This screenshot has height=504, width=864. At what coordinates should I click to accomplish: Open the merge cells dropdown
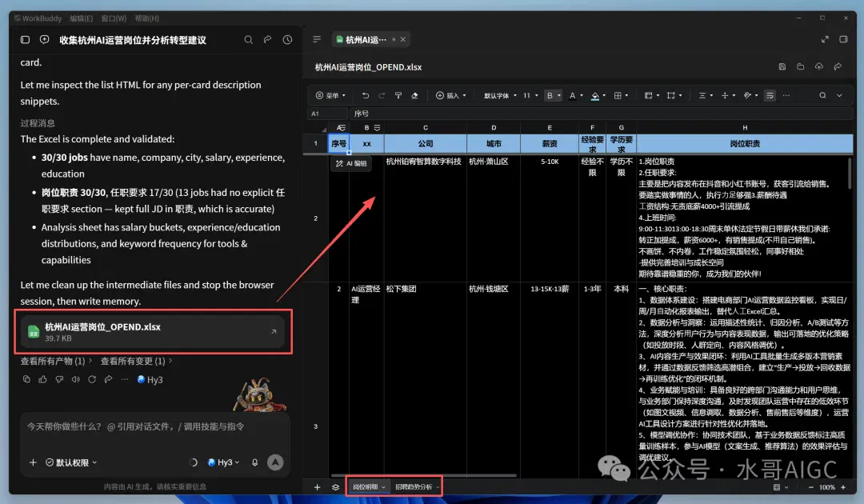674,95
